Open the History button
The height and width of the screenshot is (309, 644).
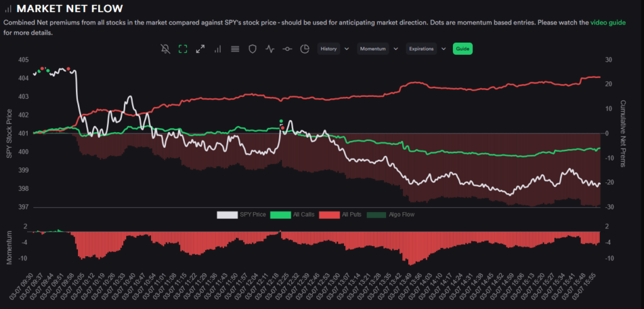tap(328, 49)
